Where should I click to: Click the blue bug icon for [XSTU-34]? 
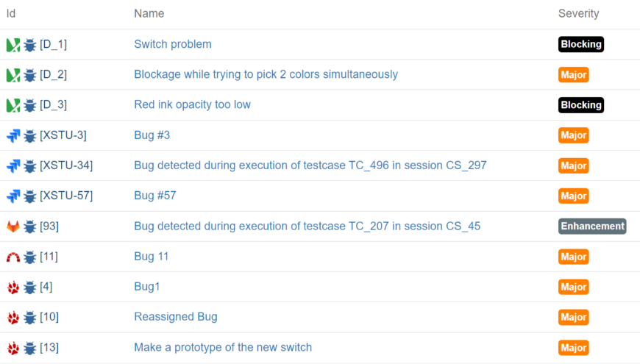tap(30, 166)
